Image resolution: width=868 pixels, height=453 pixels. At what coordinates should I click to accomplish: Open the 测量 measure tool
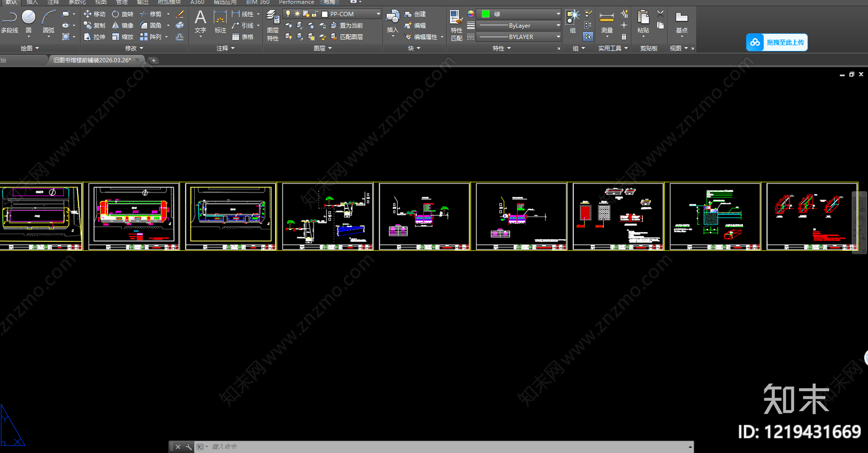607,22
